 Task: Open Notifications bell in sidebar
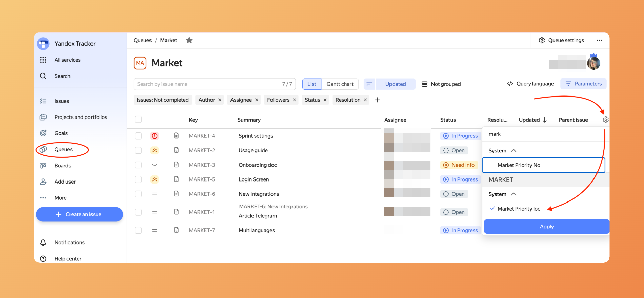43,243
